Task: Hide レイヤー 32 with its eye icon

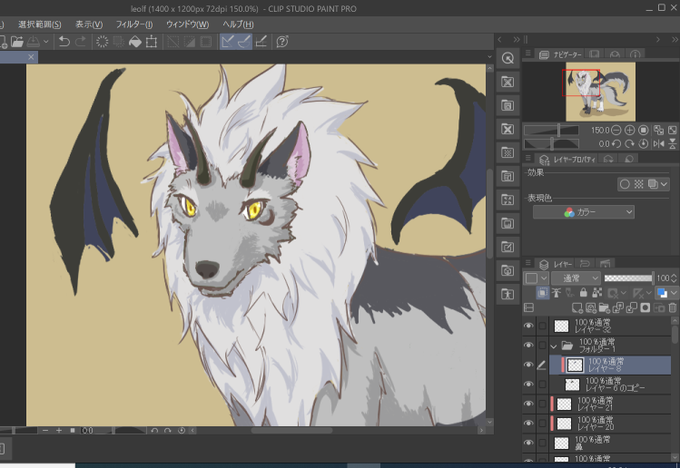Action: [529, 326]
